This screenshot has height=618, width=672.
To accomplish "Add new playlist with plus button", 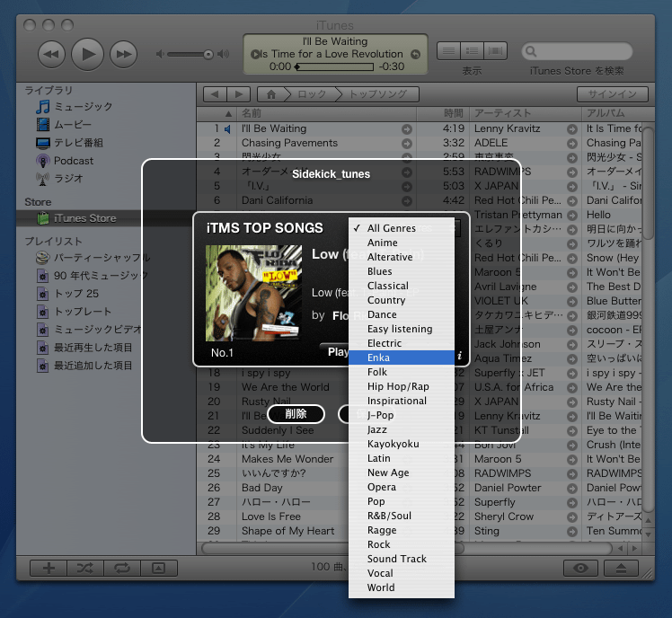I will (x=49, y=568).
